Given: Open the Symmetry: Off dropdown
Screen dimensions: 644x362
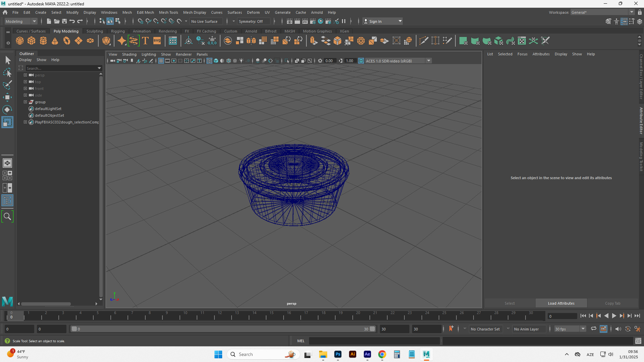Looking at the screenshot, I should pos(254,21).
